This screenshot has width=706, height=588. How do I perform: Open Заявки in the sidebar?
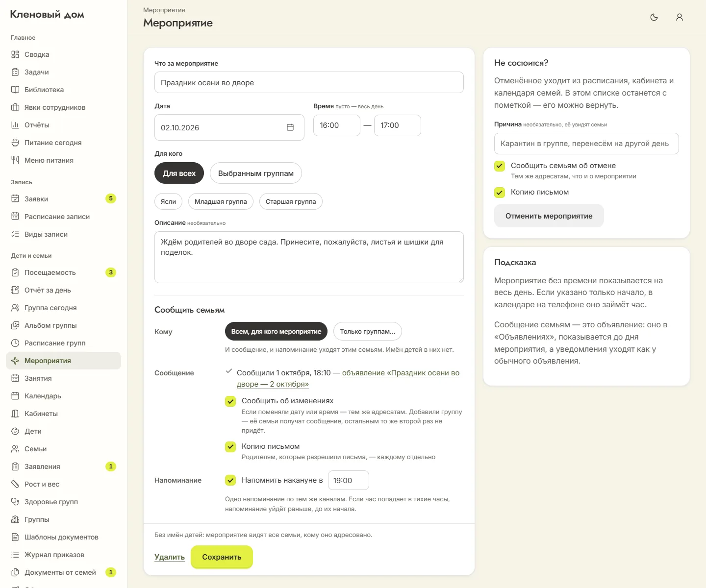point(63,199)
